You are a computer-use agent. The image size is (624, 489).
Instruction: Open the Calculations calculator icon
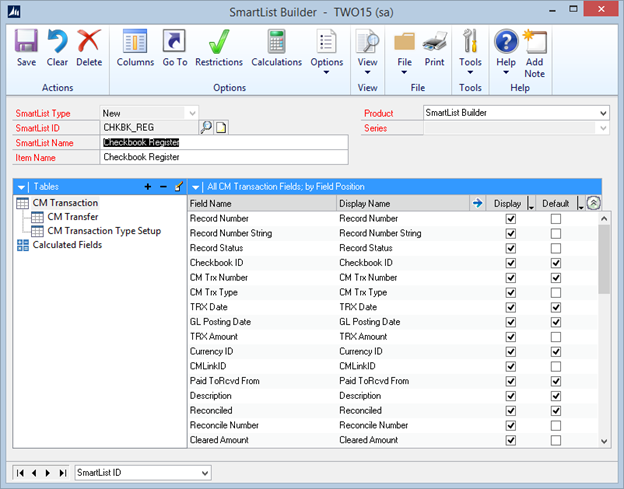pyautogui.click(x=277, y=41)
